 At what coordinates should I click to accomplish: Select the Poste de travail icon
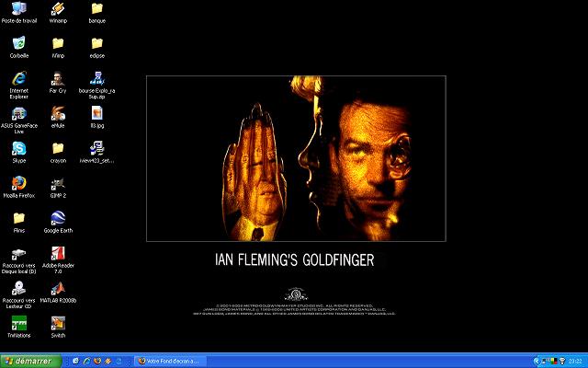pos(18,9)
